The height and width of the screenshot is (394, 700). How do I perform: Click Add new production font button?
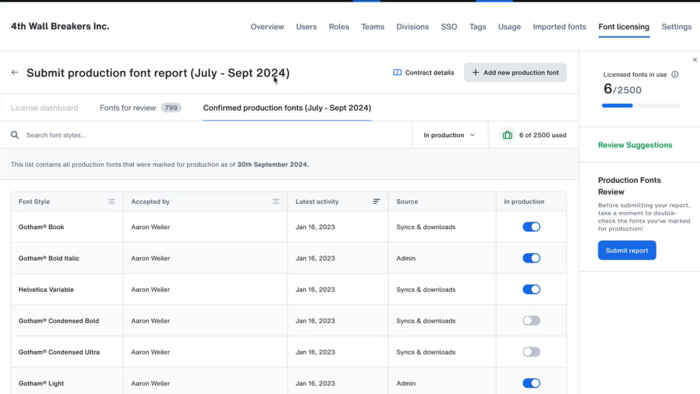[x=515, y=72]
